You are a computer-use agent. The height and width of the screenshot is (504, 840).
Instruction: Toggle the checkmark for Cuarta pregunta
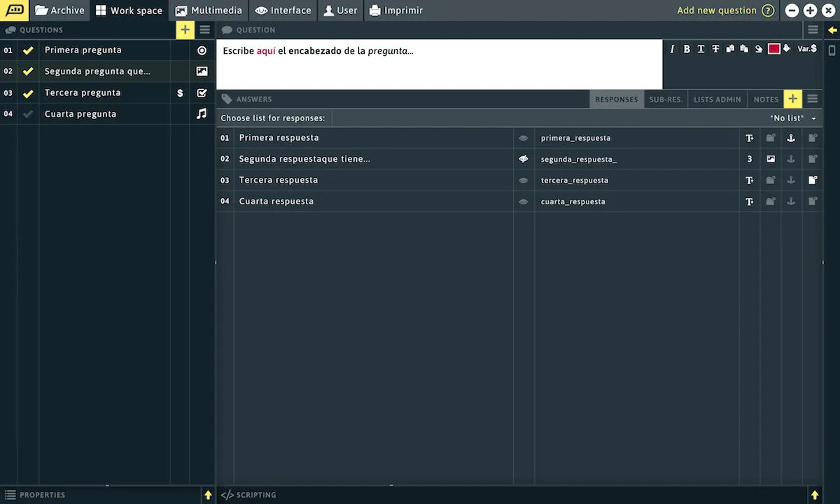tap(28, 114)
